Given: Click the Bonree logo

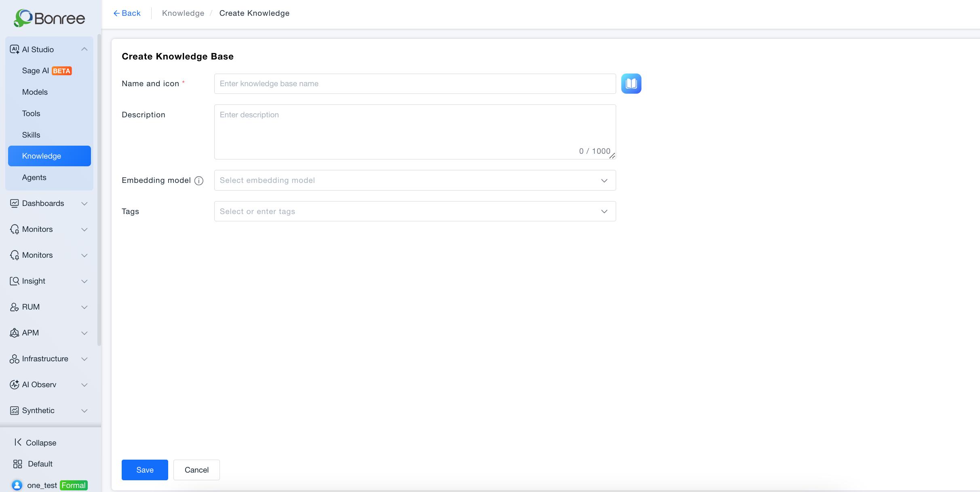Looking at the screenshot, I should 49,18.
